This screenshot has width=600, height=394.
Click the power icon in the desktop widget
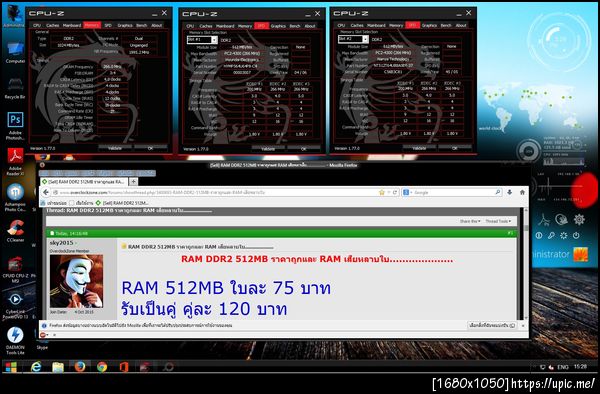pyautogui.click(x=576, y=236)
